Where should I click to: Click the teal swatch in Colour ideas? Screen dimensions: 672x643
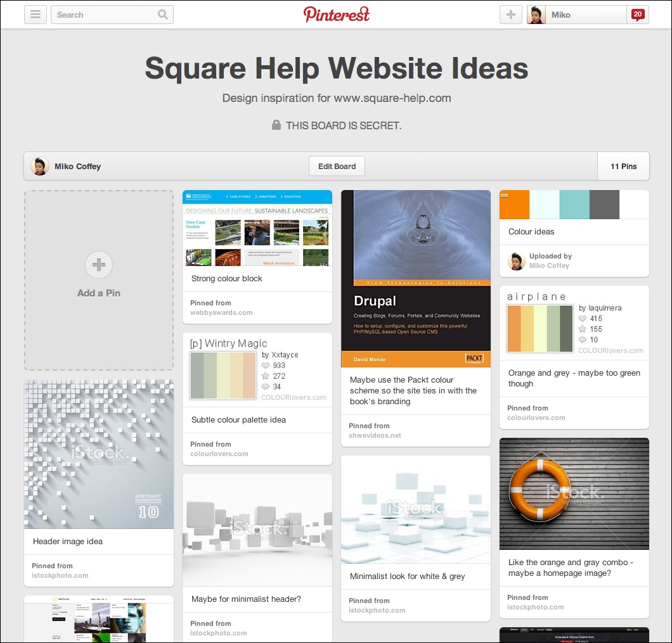click(574, 205)
